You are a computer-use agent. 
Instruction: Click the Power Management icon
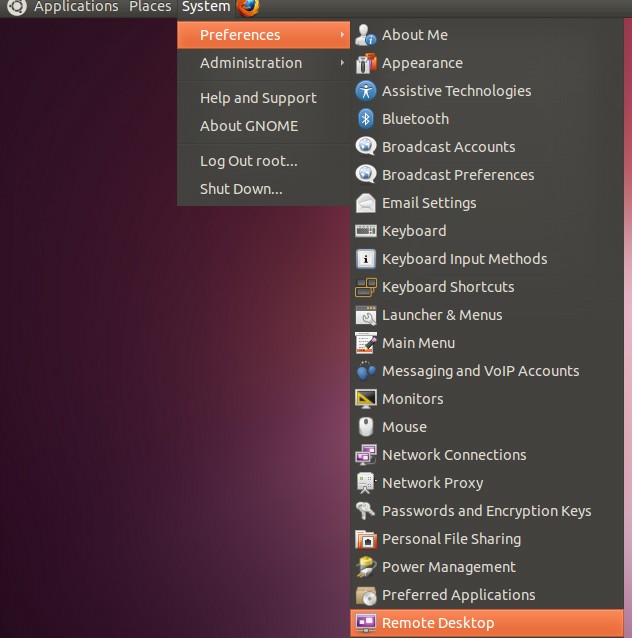click(365, 567)
